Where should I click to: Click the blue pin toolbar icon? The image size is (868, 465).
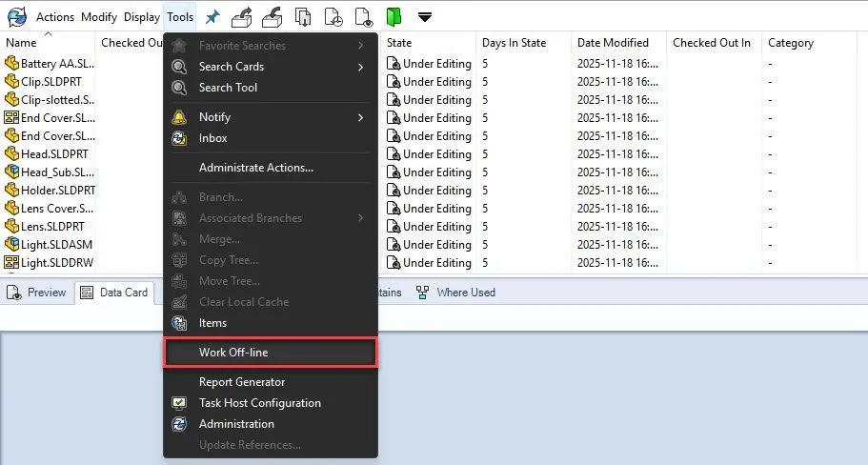212,17
